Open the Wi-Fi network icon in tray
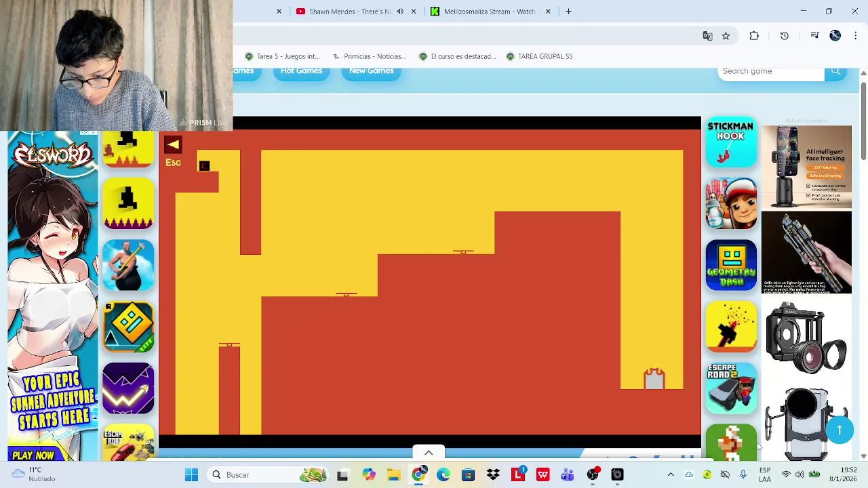868x488 pixels. [786, 474]
